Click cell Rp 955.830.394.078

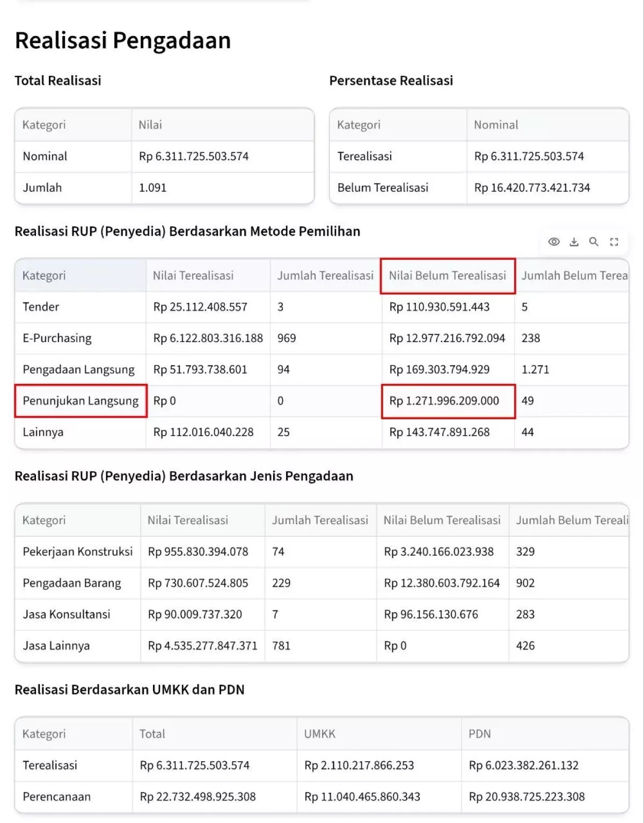point(202,552)
